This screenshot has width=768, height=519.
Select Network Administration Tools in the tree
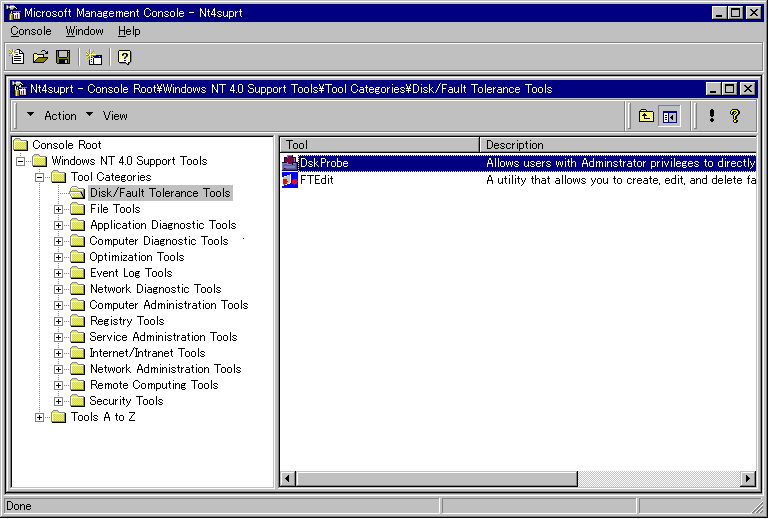pos(166,369)
